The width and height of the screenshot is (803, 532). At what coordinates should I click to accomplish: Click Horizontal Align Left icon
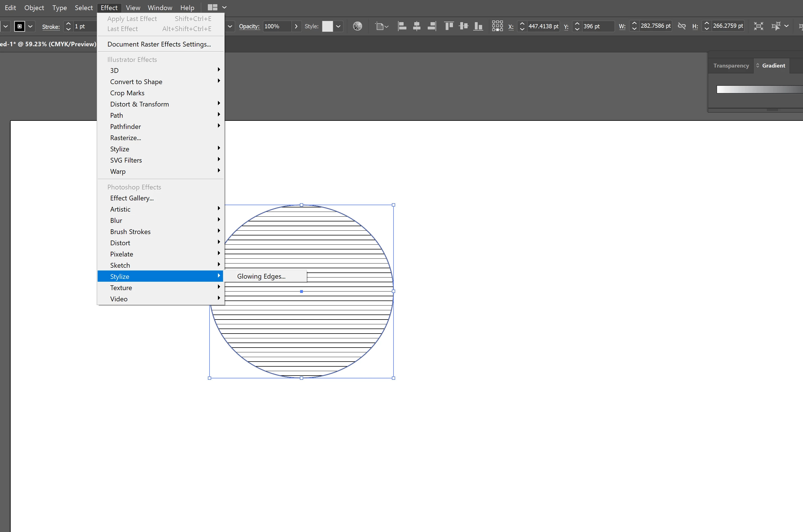pos(402,26)
